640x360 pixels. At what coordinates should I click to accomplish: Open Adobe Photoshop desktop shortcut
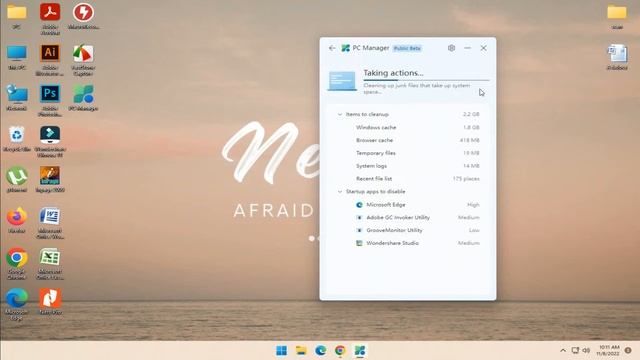pyautogui.click(x=50, y=100)
